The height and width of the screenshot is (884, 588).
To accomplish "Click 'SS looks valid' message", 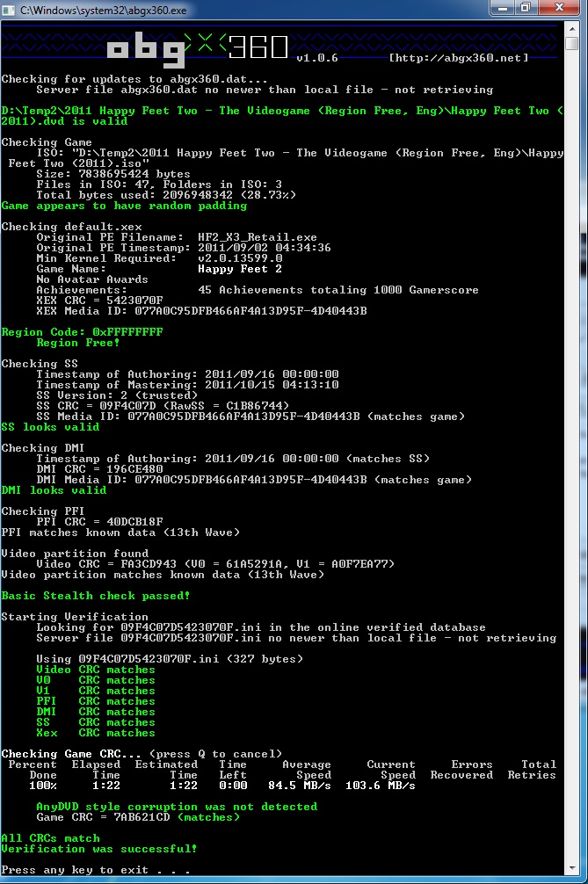I will 50,427.
